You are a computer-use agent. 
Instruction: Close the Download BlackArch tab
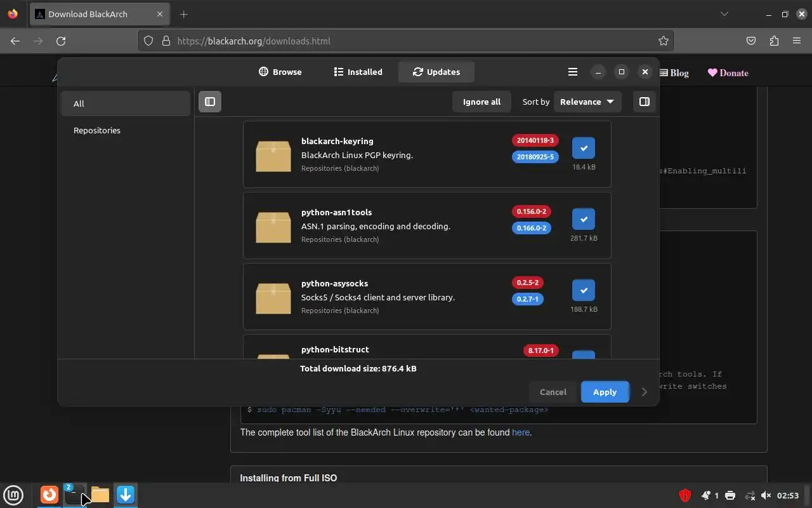160,14
